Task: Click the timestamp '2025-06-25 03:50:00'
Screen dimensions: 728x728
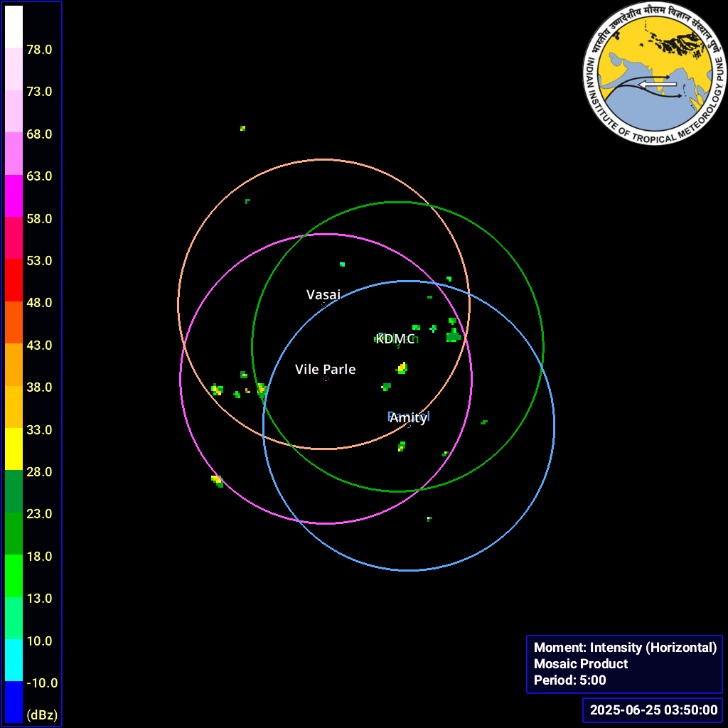Action: [x=654, y=710]
